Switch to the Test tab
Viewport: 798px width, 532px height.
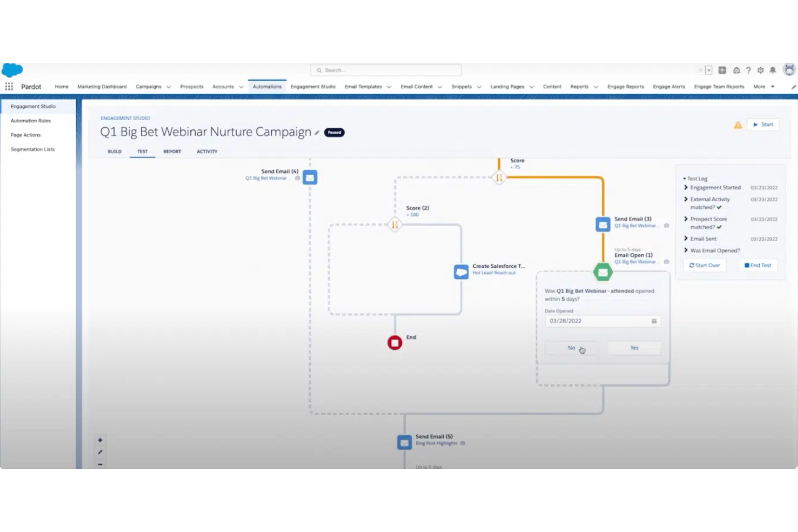[x=142, y=151]
